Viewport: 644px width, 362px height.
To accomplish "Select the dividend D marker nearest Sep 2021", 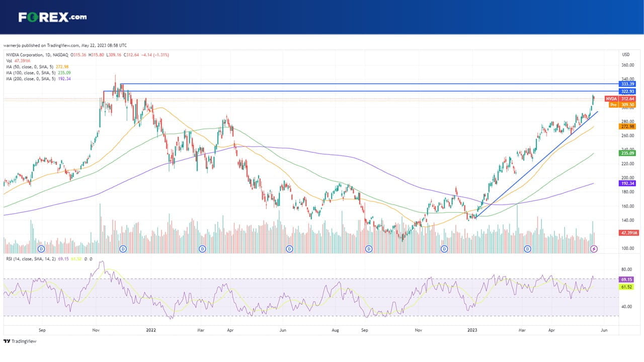I will [42, 249].
